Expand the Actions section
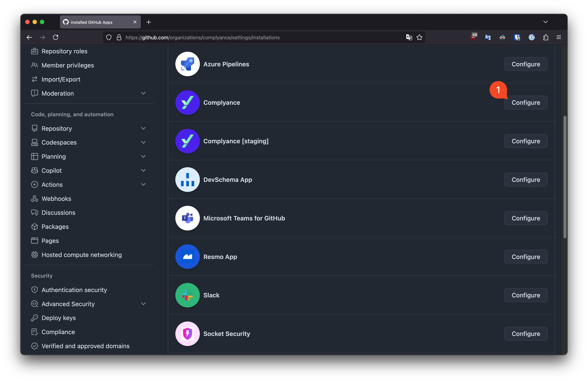The width and height of the screenshot is (588, 382). [x=143, y=184]
